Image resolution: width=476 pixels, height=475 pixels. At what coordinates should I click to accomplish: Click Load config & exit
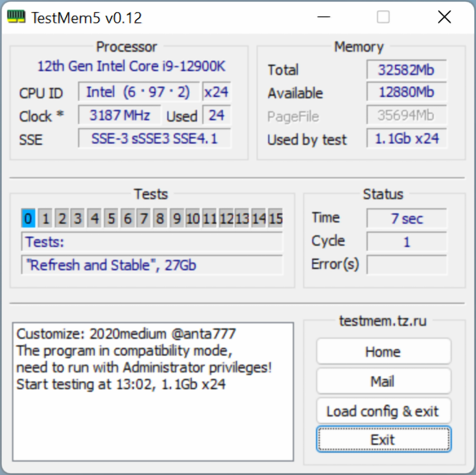coord(384,411)
